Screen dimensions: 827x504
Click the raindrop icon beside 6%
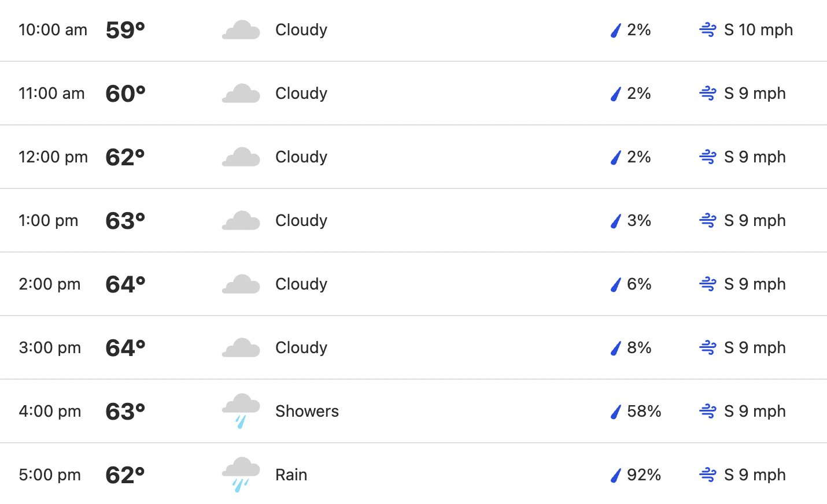coord(616,284)
